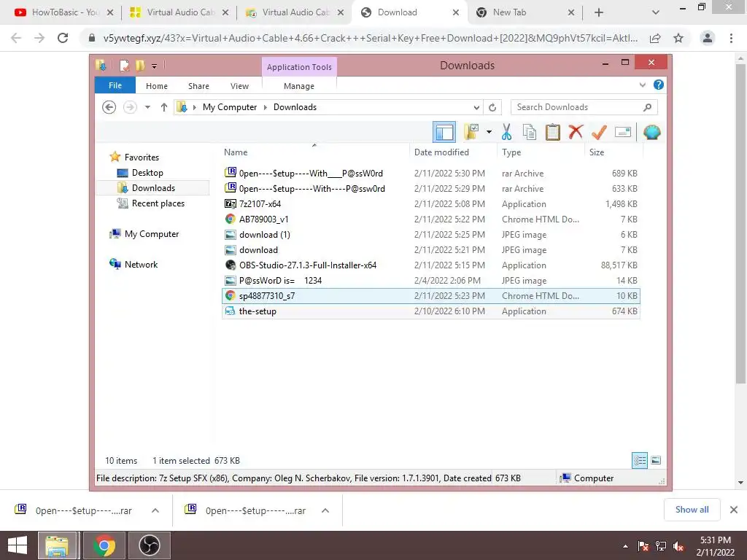The height and width of the screenshot is (560, 747).
Task: Click the Up one level arrow
Action: tap(164, 107)
